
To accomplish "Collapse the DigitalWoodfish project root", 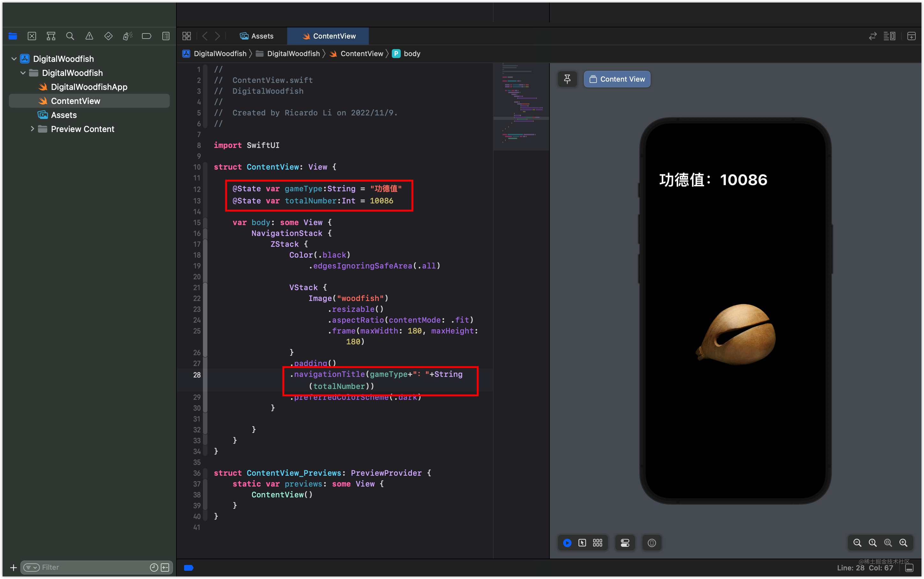I will (x=14, y=59).
